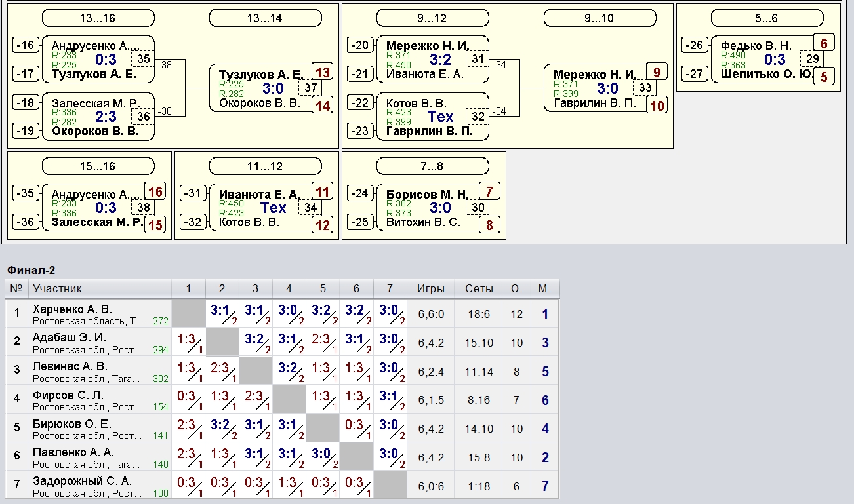Click match number 37 box

311,88
